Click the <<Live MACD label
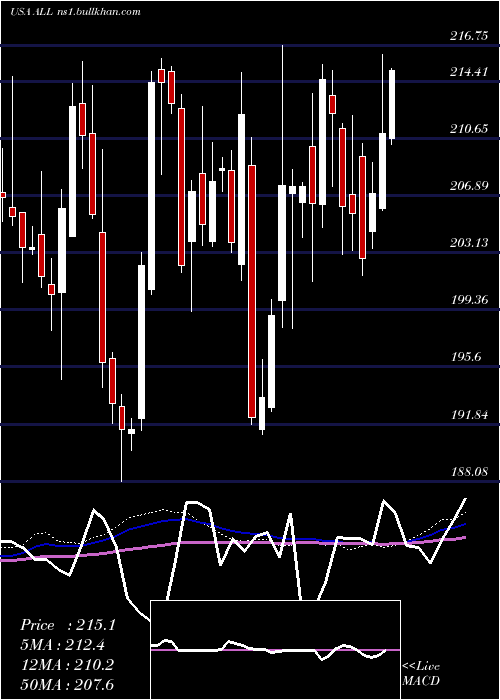The height and width of the screenshot is (700, 500). [x=421, y=674]
